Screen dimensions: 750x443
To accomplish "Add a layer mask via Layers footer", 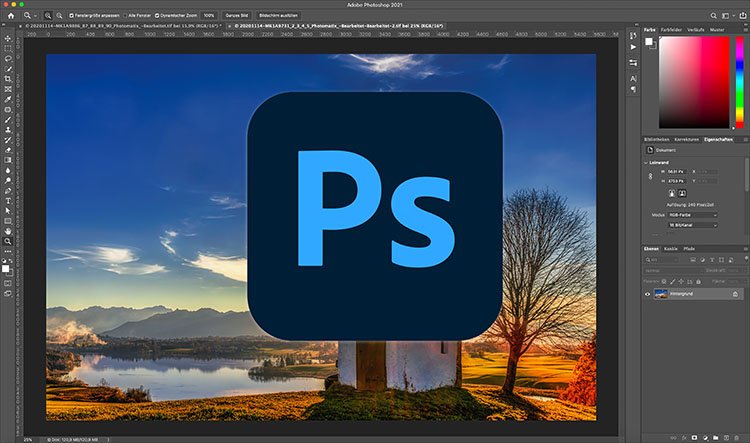I will (x=695, y=438).
